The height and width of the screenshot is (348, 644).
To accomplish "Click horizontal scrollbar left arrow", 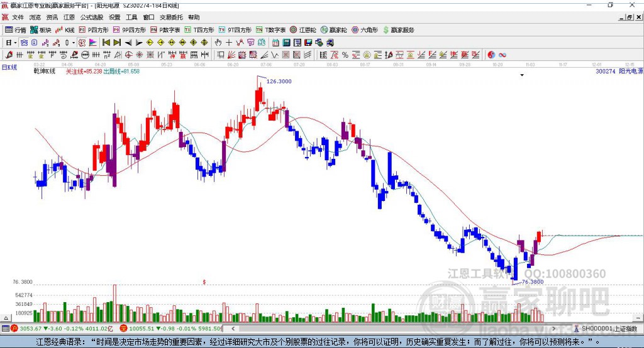I will 233,329.
